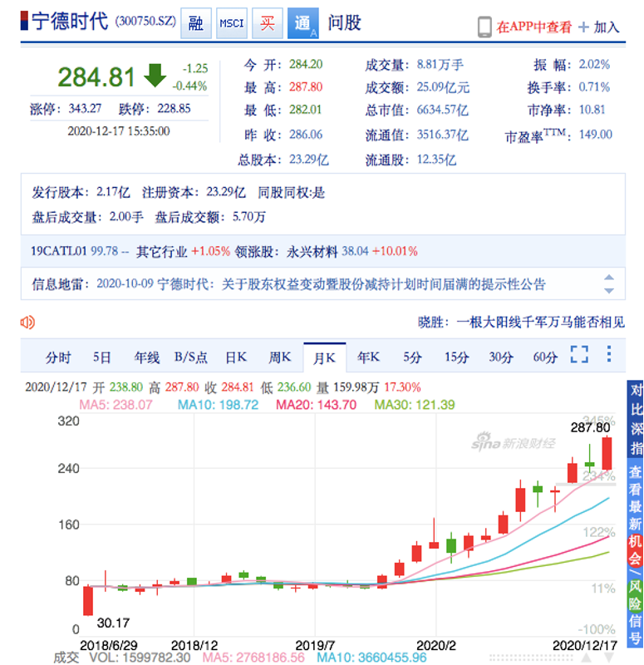Click 盘后成交额 value 5.70万
This screenshot has height=665, width=644.
pos(248,217)
